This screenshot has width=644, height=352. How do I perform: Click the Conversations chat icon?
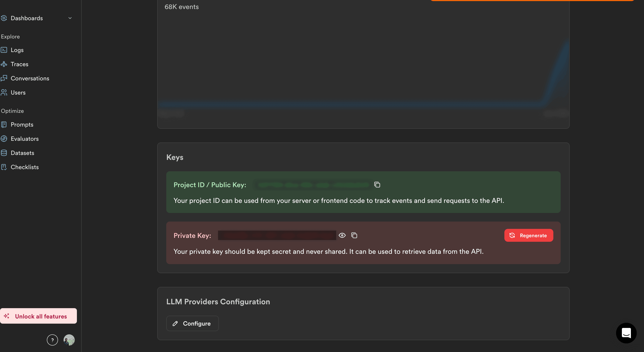(x=4, y=78)
